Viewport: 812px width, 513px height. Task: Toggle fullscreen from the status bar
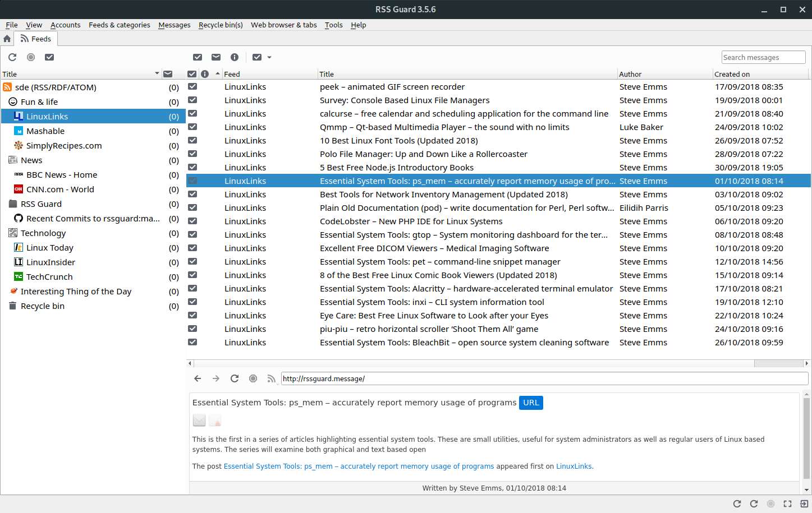(787, 504)
